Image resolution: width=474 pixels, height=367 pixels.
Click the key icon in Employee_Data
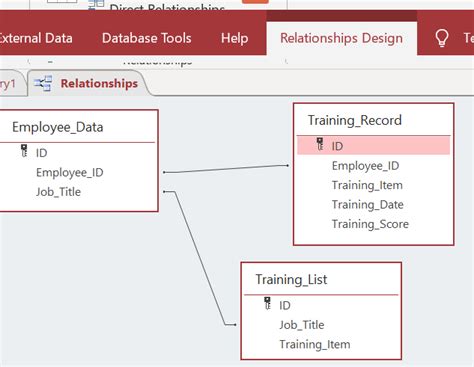point(24,151)
